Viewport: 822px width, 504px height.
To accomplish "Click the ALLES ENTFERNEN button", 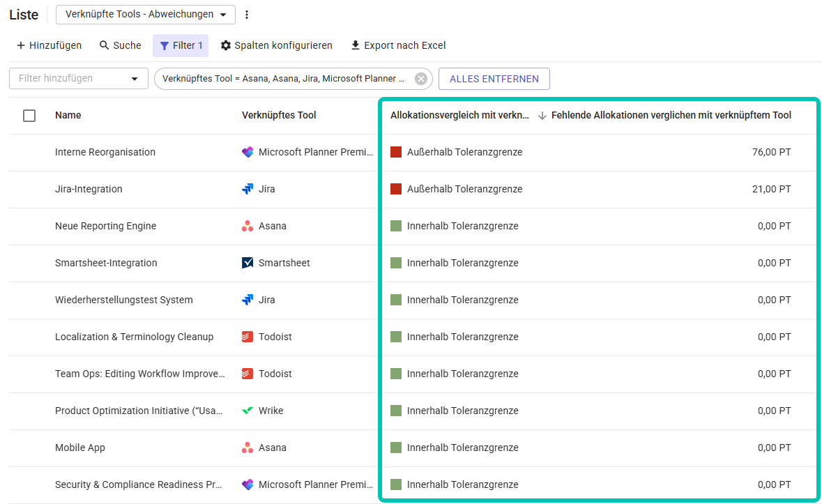I will pos(494,79).
